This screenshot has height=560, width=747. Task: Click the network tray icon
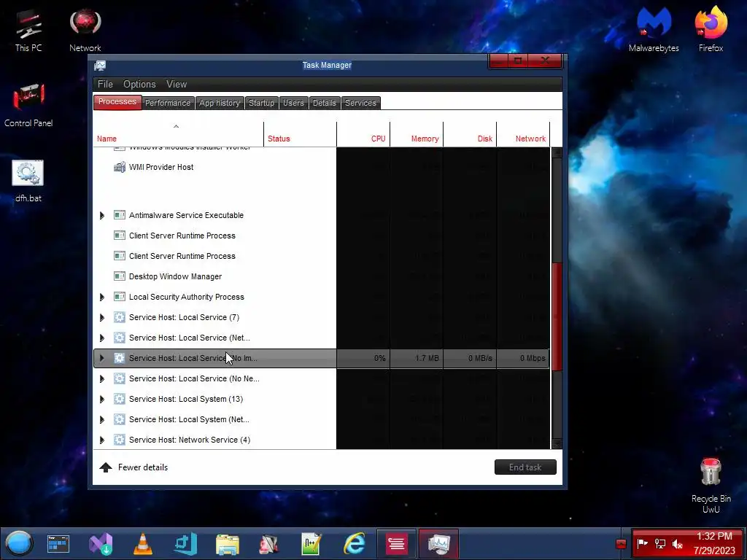click(x=659, y=543)
